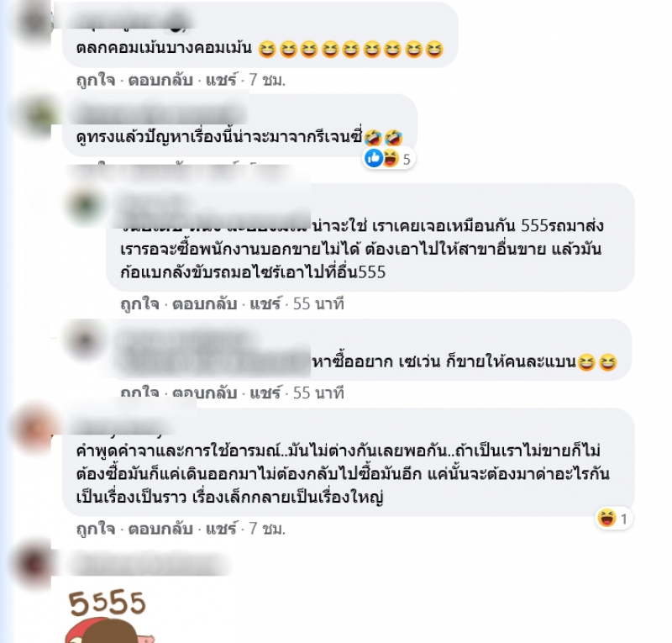672x643 pixels.
Task: Like the top comment via ถูกใจ
Action: click(x=96, y=80)
